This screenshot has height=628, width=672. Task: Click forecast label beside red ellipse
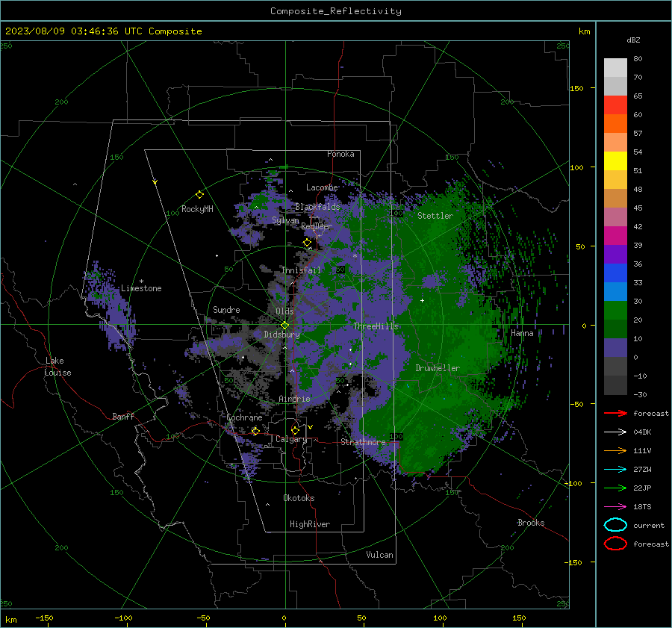(651, 544)
